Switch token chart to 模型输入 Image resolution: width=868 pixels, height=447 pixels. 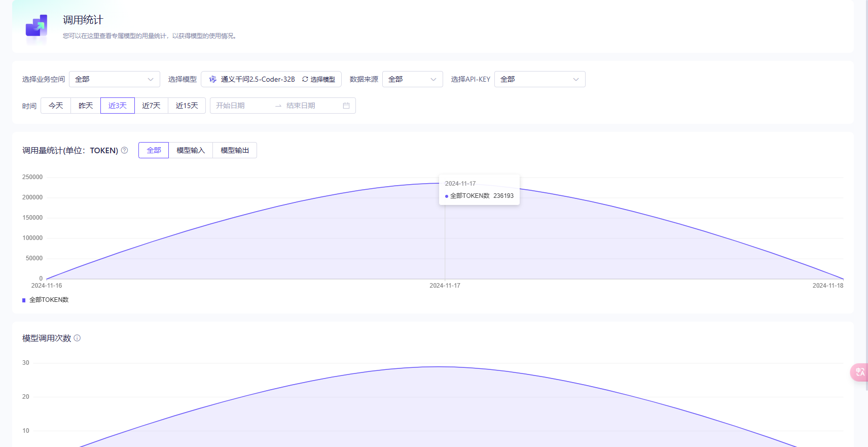191,150
